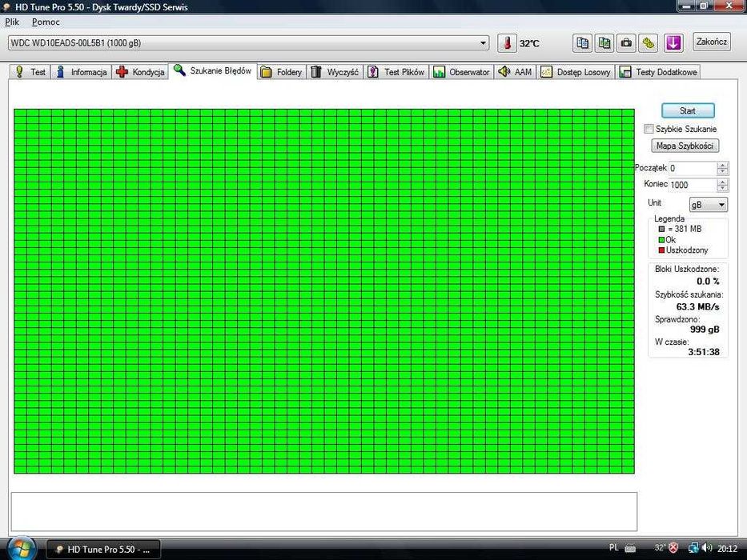Click the camera save screenshot icon
Image resolution: width=747 pixels, height=560 pixels.
point(626,43)
